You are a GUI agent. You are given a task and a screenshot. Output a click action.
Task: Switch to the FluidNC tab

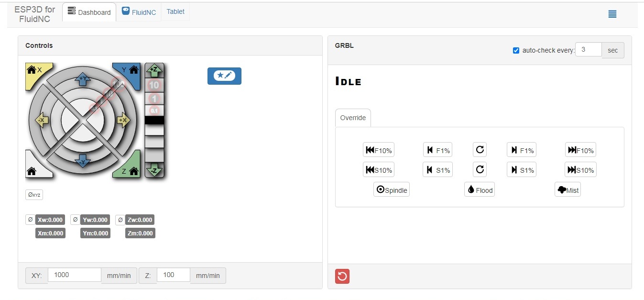[x=139, y=12]
